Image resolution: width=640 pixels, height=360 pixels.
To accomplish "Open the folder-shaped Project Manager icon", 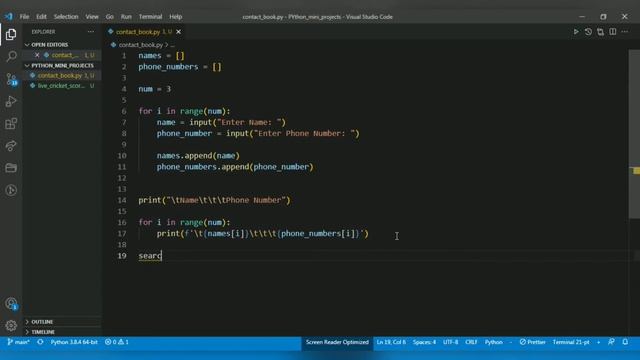I will pos(11,168).
